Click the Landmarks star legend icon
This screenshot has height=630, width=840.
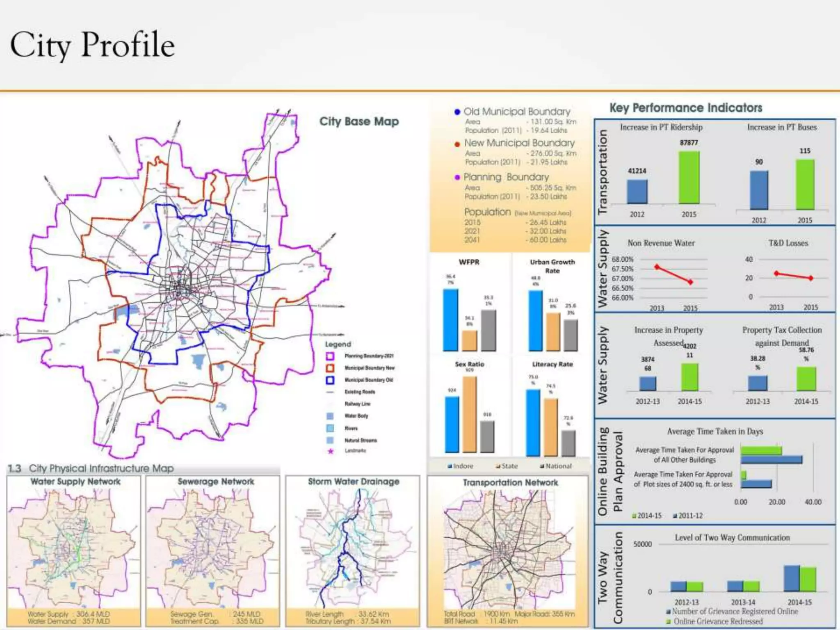pyautogui.click(x=330, y=451)
